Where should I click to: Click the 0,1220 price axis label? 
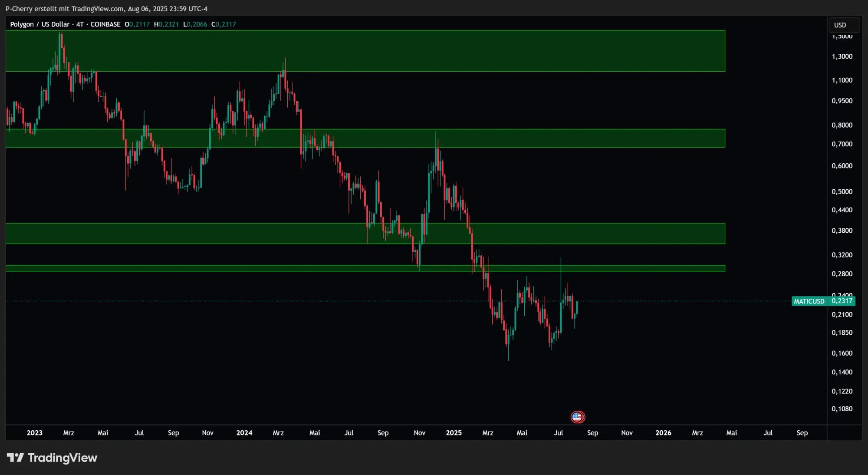tap(842, 391)
